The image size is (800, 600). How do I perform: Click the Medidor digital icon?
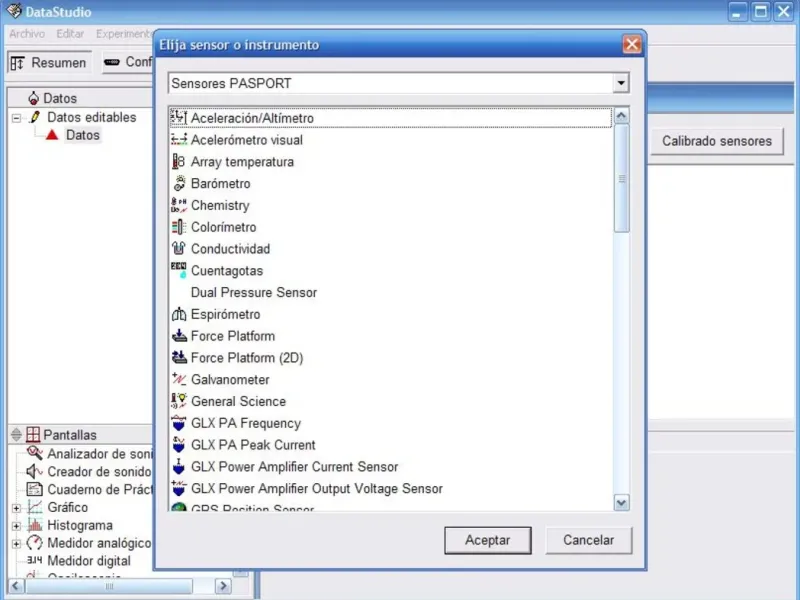pos(34,560)
